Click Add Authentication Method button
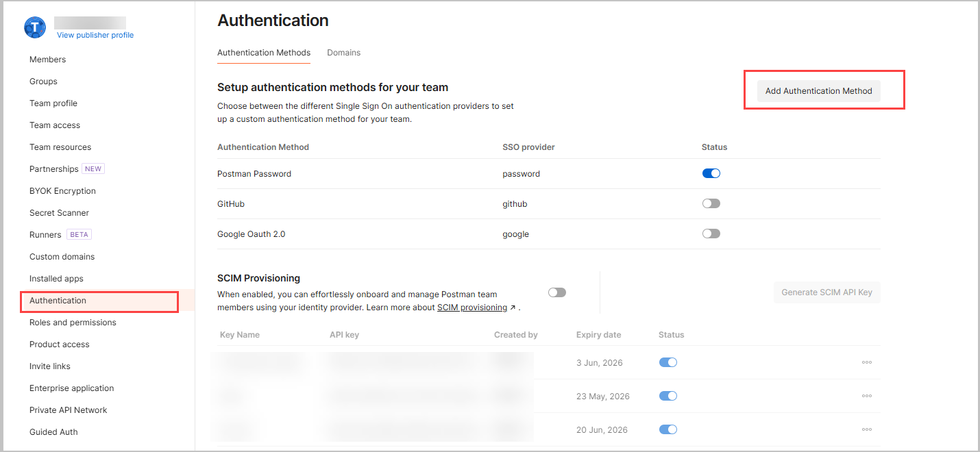The image size is (980, 452). click(x=819, y=90)
